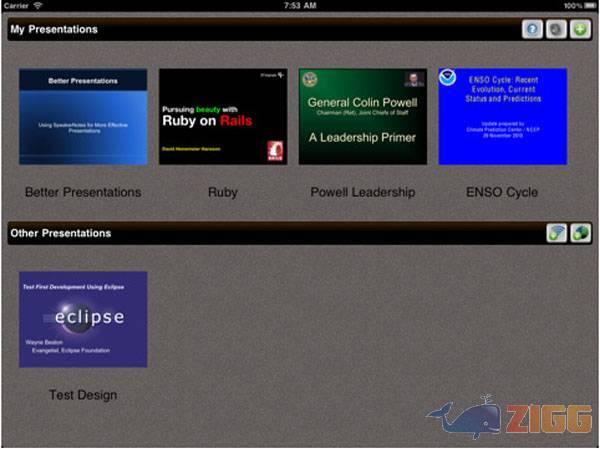
Task: Open the General Colin Powell thumbnail
Action: [363, 117]
